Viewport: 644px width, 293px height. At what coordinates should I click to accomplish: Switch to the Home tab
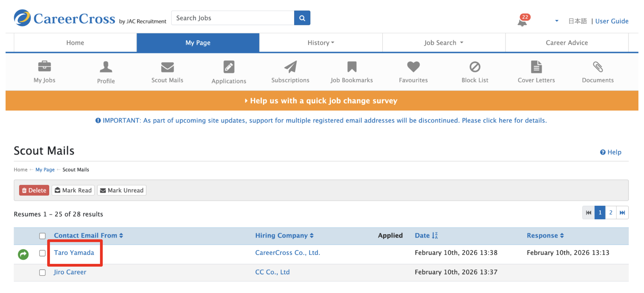pyautogui.click(x=75, y=43)
